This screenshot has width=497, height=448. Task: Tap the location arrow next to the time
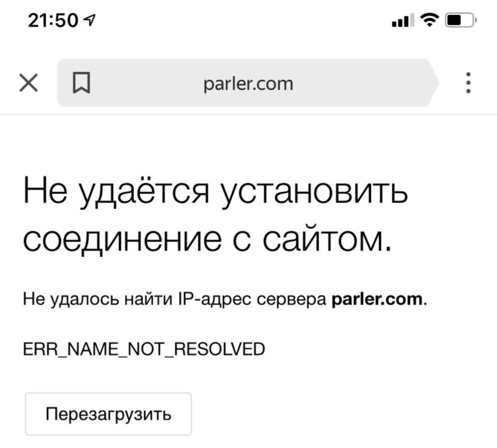(x=90, y=21)
